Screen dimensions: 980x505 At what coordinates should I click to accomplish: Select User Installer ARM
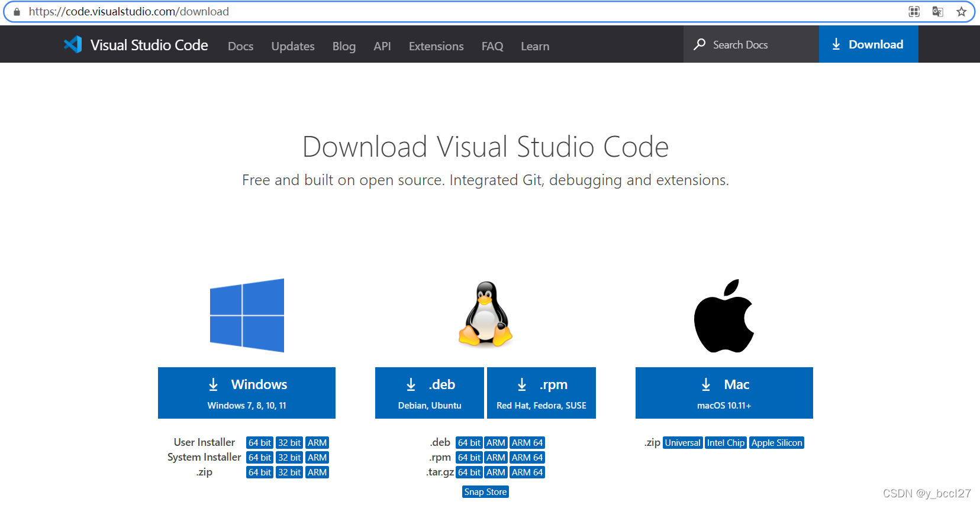point(317,442)
